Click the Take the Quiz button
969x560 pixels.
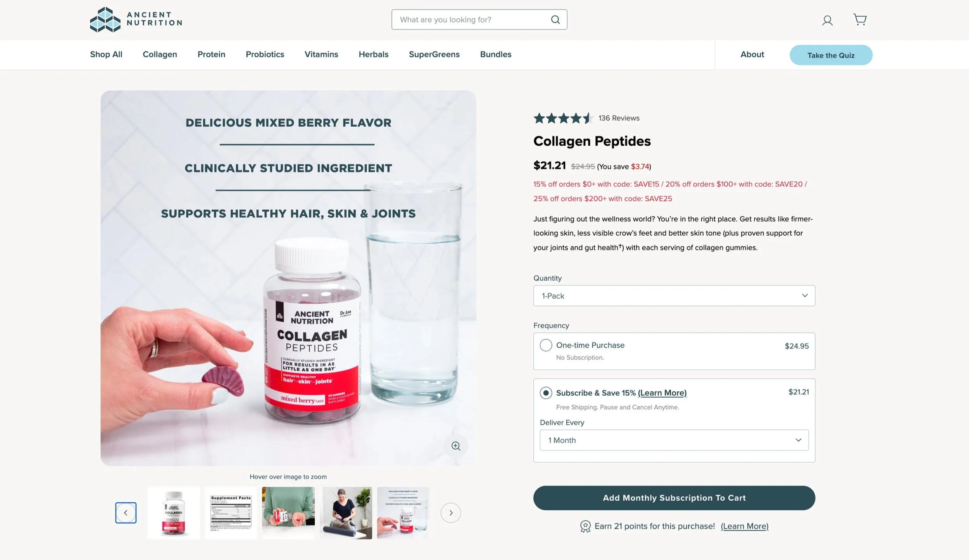pos(831,55)
